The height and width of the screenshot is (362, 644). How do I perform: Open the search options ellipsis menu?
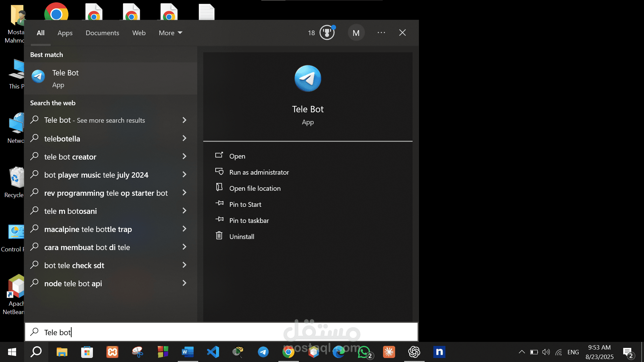pos(381,33)
